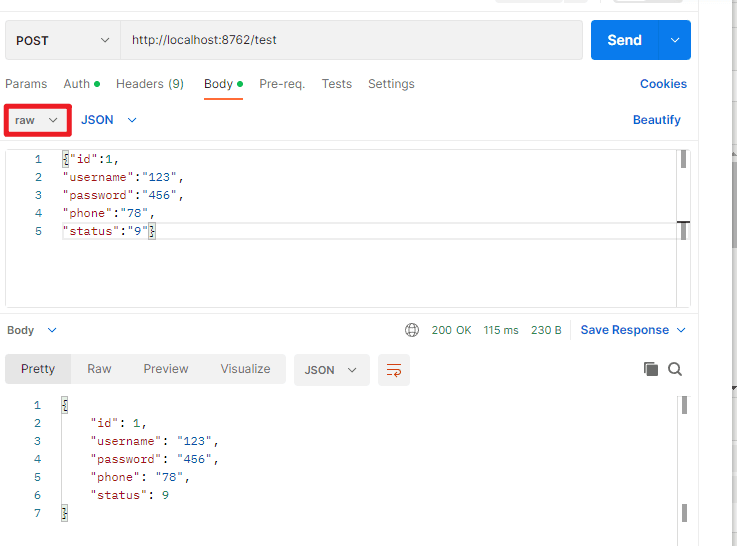Toggle line wrap icon in response
The width and height of the screenshot is (737, 546).
[x=394, y=370]
